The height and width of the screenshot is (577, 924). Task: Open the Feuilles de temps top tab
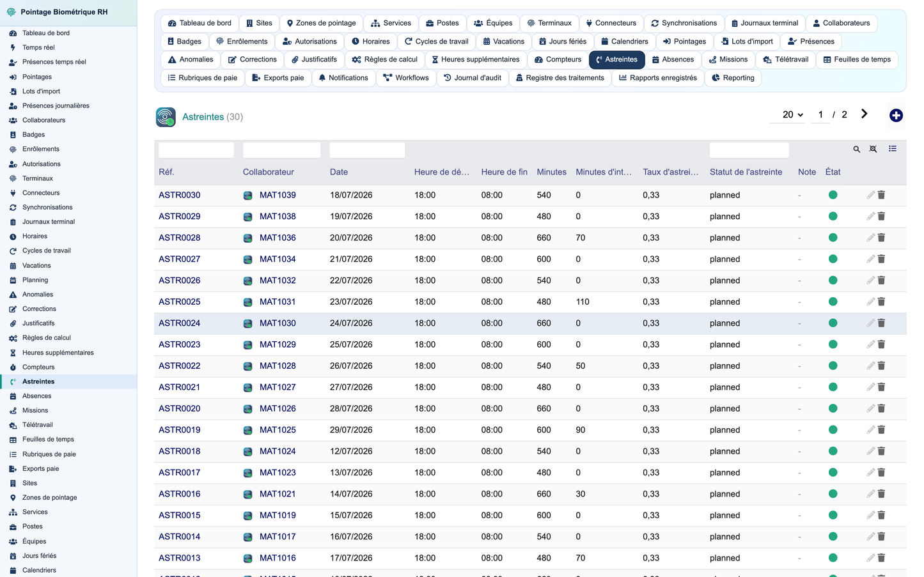pos(857,59)
